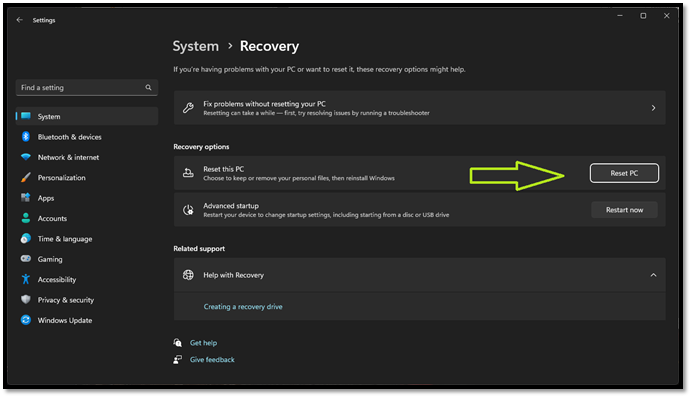Open Time & language settings

[87, 238]
